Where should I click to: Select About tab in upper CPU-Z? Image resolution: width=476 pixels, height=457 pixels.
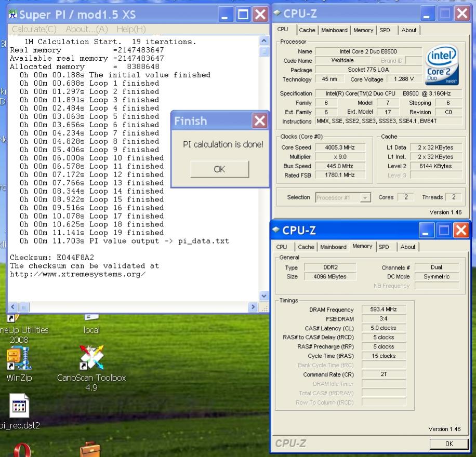coord(408,30)
